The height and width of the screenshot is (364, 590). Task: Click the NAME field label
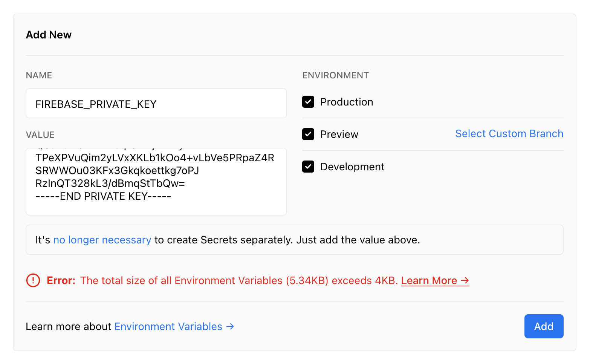pos(39,75)
